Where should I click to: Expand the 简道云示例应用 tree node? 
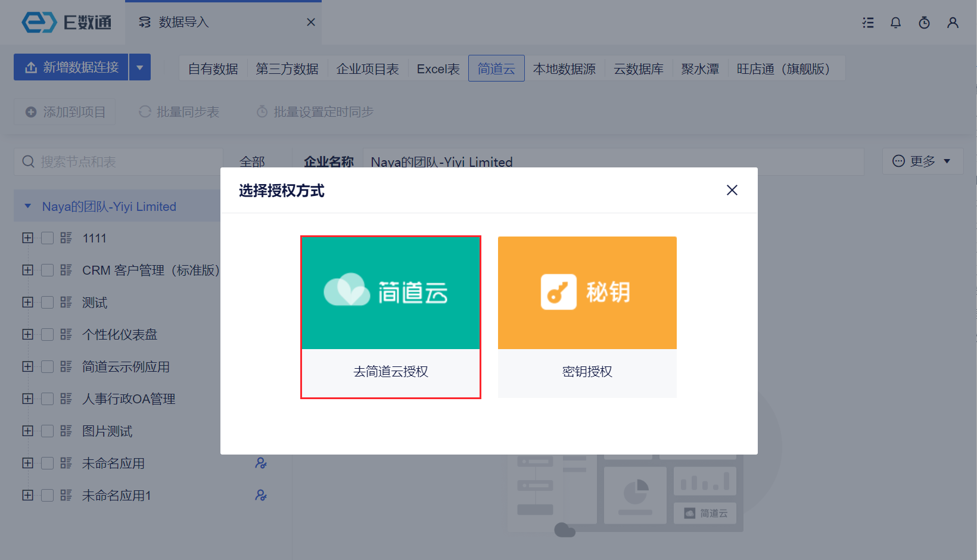point(27,366)
